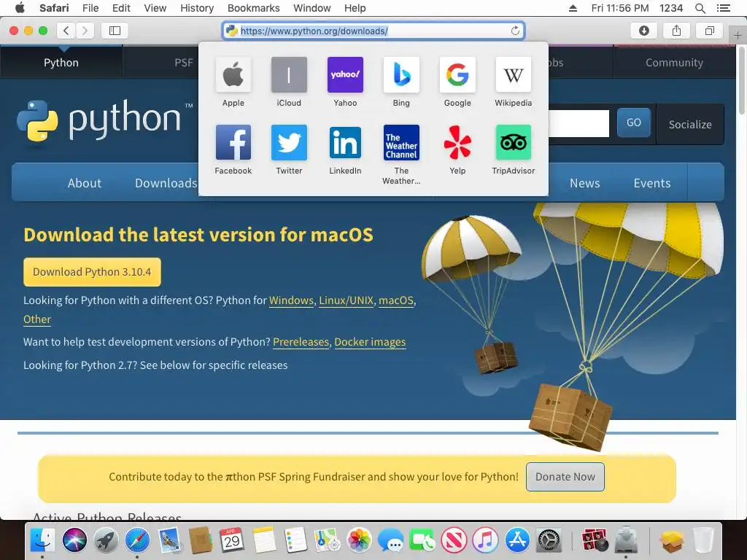Screen dimensions: 747x560
Task: Open the Edit menu
Action: point(121,8)
